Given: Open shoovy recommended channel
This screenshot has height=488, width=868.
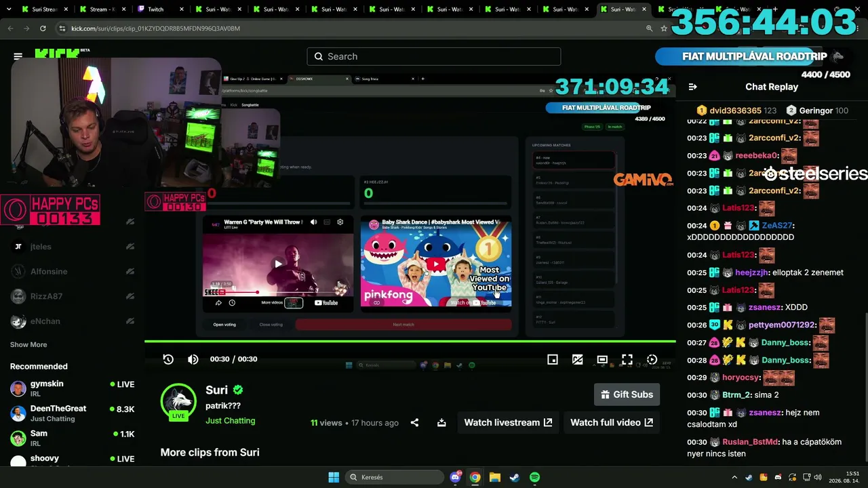Looking at the screenshot, I should pos(72,460).
